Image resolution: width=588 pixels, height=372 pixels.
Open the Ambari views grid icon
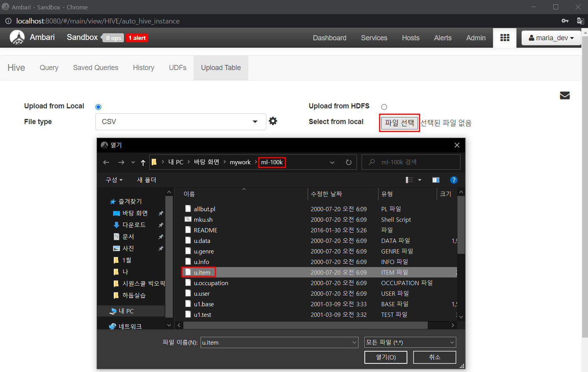coord(505,38)
